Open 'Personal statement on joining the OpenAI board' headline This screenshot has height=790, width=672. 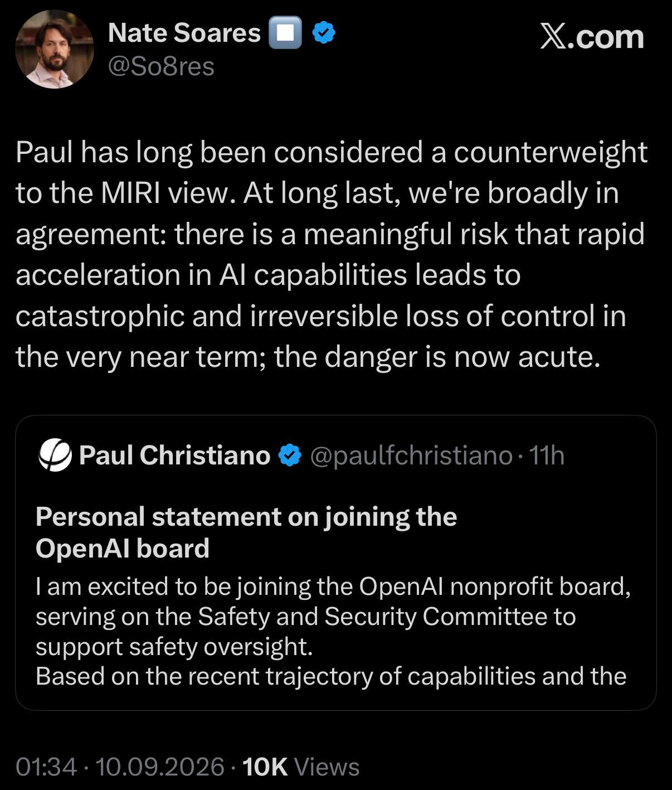(x=246, y=532)
